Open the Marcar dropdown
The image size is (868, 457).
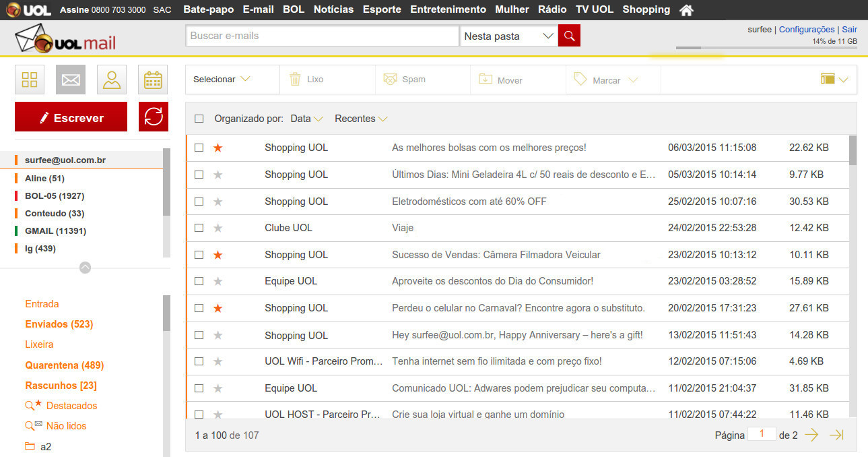(605, 80)
